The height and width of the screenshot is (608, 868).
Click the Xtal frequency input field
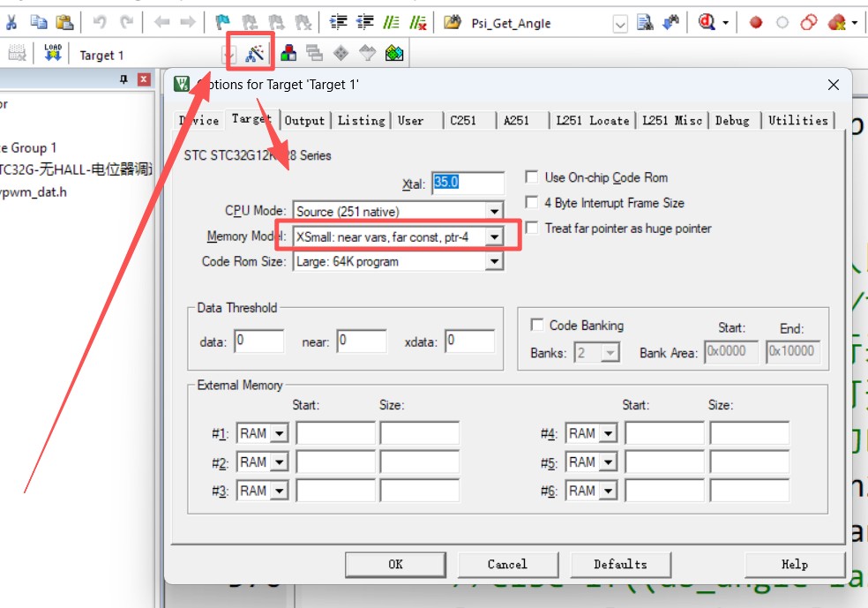pos(468,183)
